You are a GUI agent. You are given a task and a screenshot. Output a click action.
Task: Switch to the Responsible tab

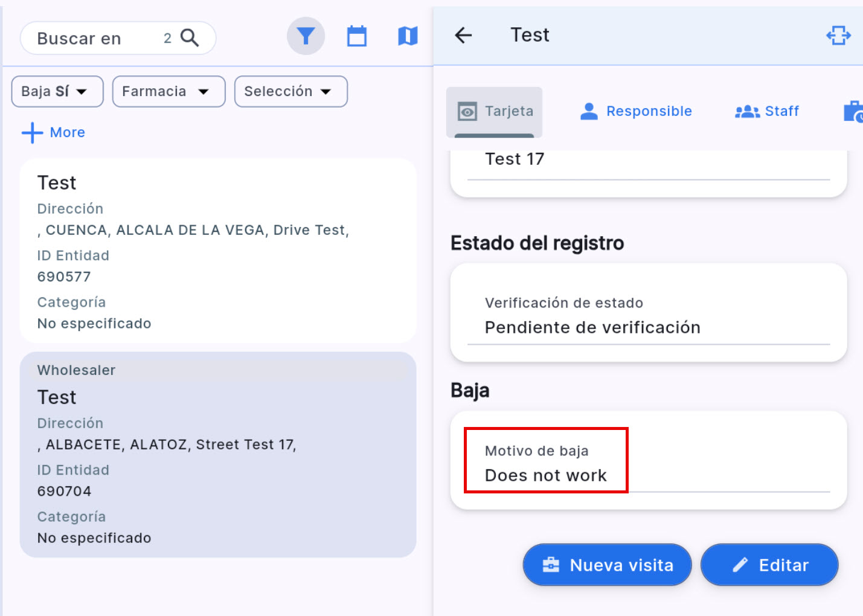tap(636, 111)
